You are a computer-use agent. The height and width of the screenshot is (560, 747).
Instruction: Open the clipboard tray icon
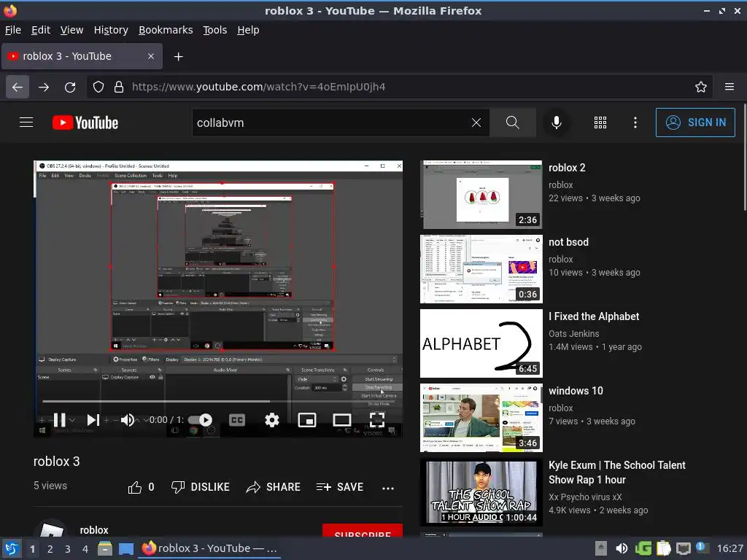[663, 548]
